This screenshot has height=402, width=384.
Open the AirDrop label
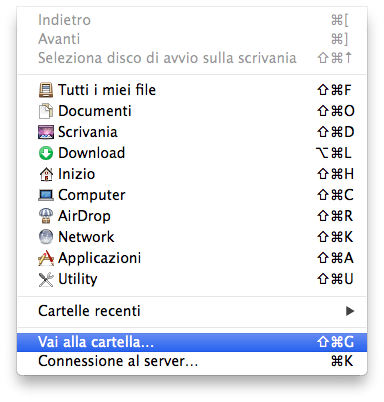click(84, 216)
